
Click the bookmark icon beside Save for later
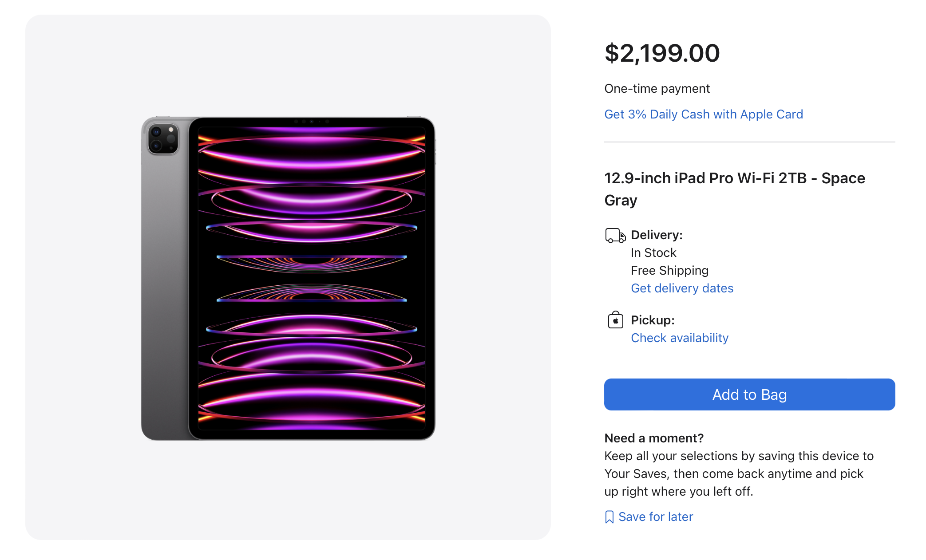[609, 517]
